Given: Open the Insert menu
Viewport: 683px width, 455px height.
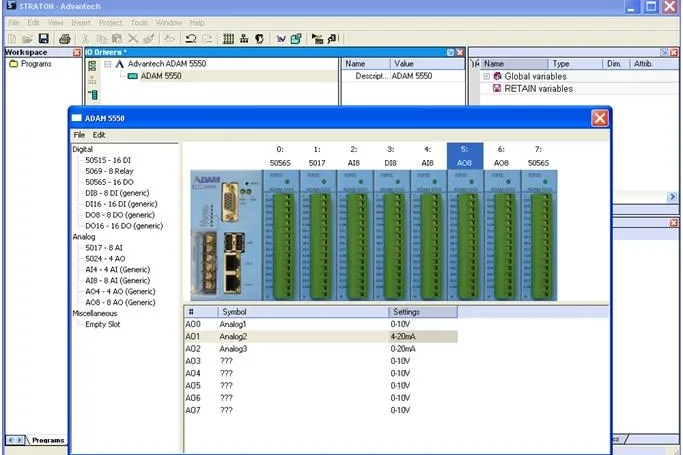Looking at the screenshot, I should pos(81,23).
